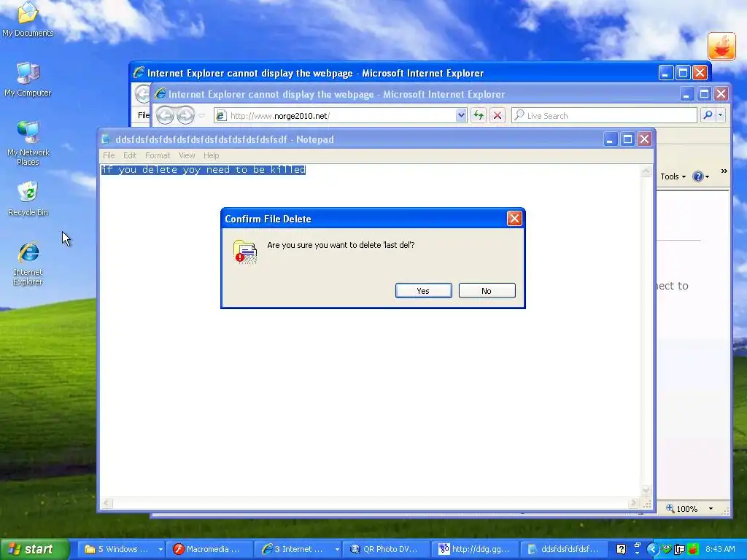Image resolution: width=747 pixels, height=560 pixels.
Task: Click the file delete warning icon in dialog
Action: (x=245, y=252)
